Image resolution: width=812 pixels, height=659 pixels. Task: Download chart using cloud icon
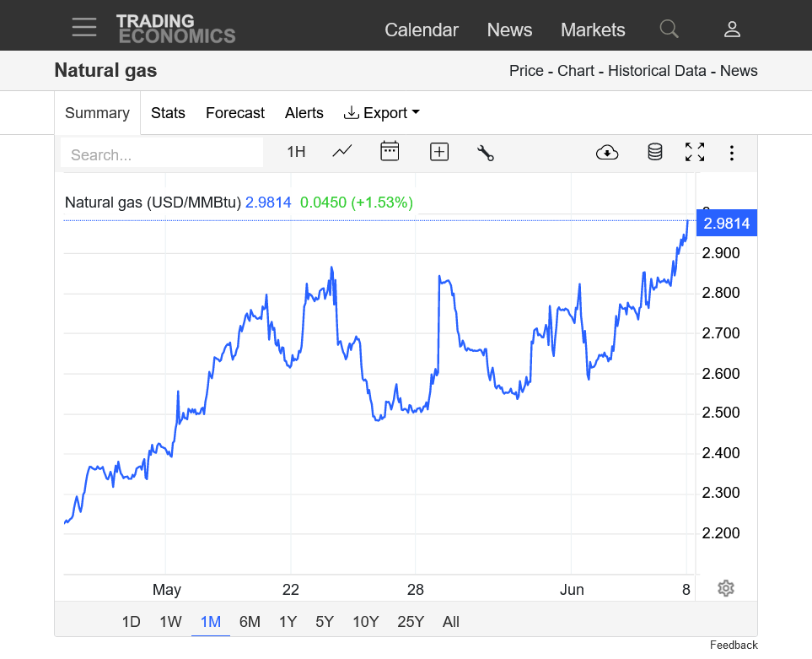607,153
